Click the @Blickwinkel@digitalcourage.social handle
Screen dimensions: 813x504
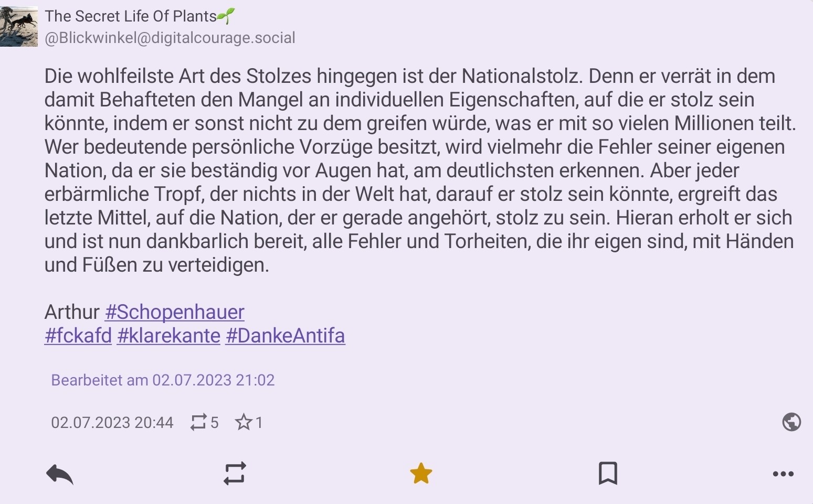pos(170,38)
